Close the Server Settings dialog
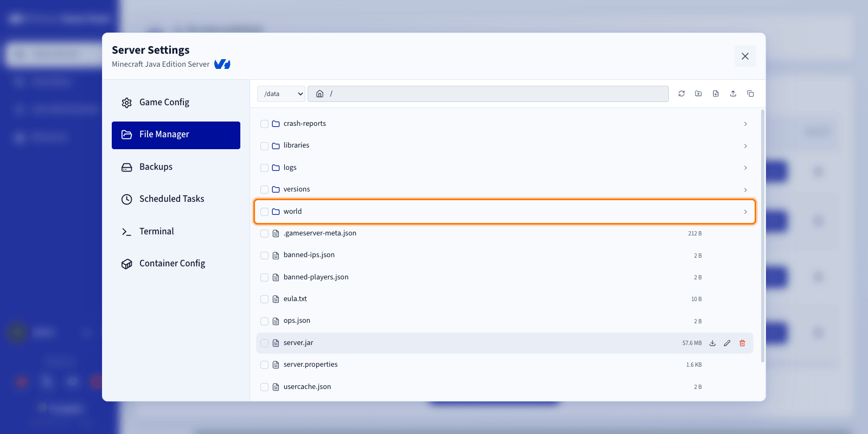This screenshot has height=434, width=868. tap(745, 56)
